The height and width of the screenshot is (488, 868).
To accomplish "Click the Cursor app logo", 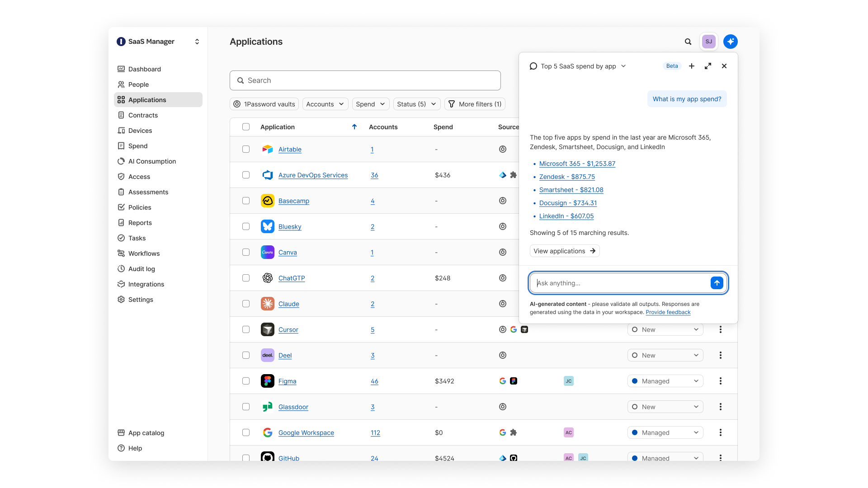I will click(268, 329).
